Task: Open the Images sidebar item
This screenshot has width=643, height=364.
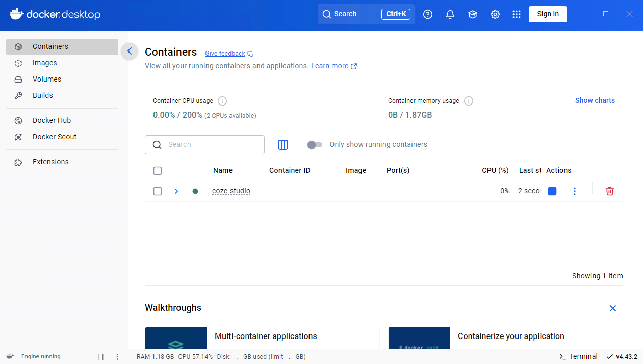Action: (62, 63)
